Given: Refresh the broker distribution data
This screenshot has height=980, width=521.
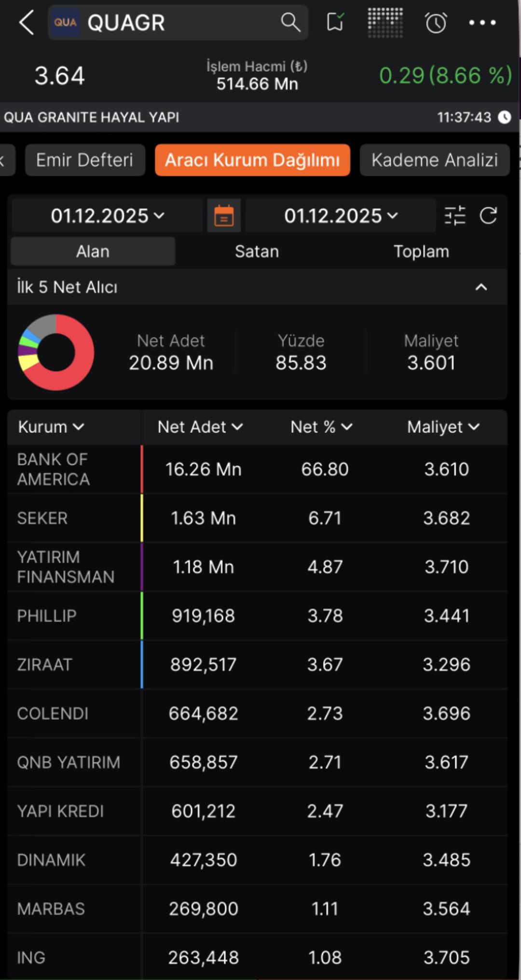Looking at the screenshot, I should click(x=488, y=216).
